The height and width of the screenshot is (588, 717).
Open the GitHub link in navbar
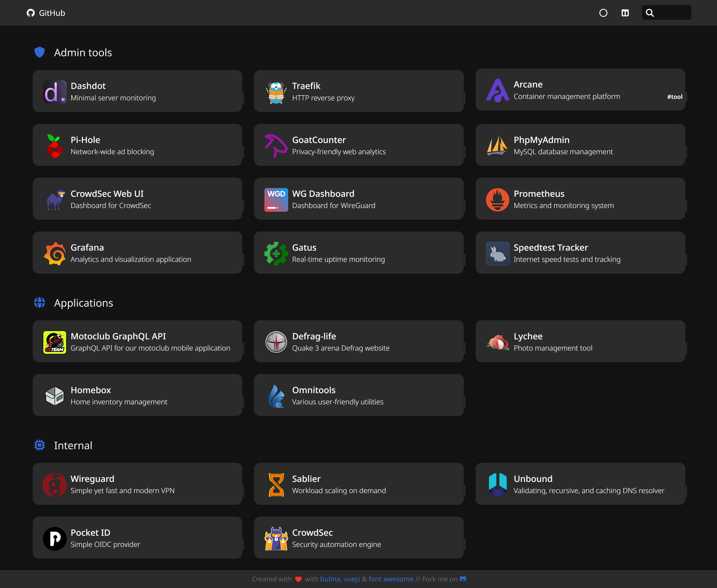46,13
